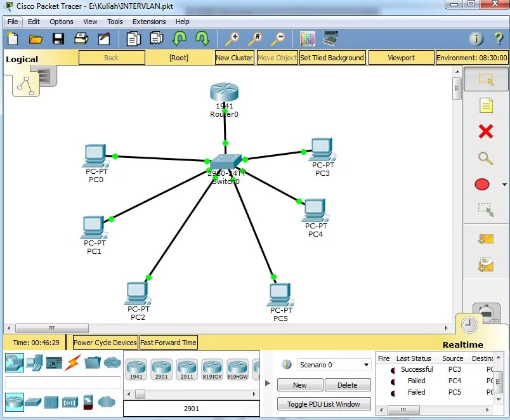Select the Multiuser Connection cloud category

pos(112,362)
